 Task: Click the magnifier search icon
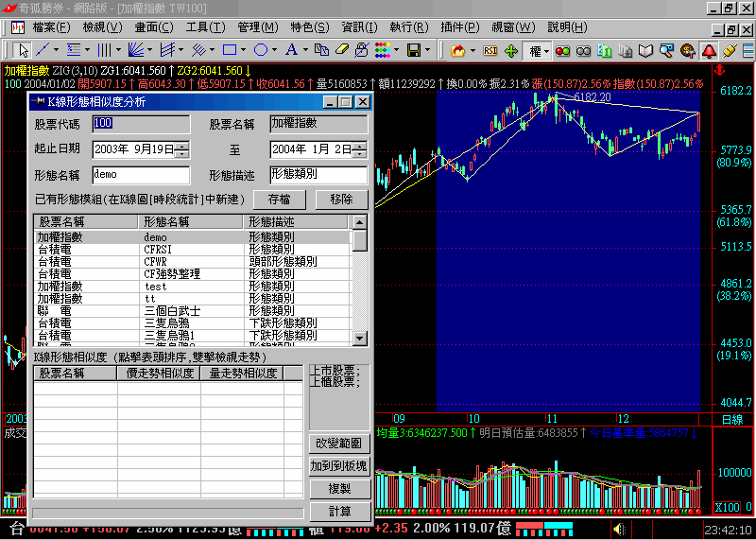click(666, 51)
